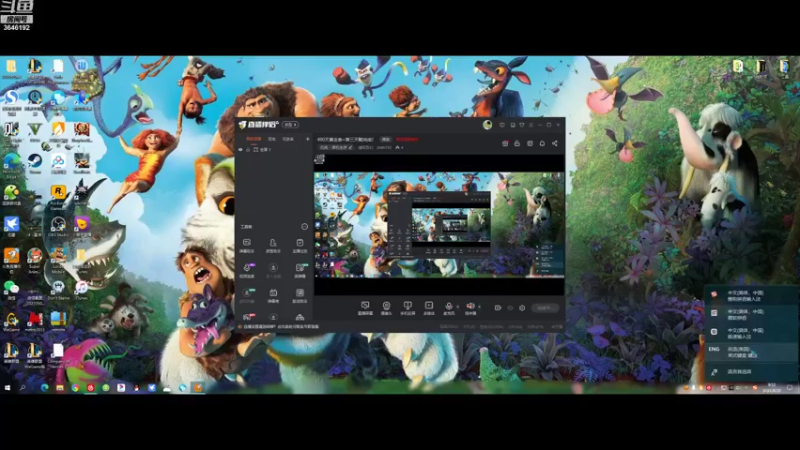Screen dimensions: 800x450
Task: Open the OBS Studio desktop shortcut
Action: [58, 226]
